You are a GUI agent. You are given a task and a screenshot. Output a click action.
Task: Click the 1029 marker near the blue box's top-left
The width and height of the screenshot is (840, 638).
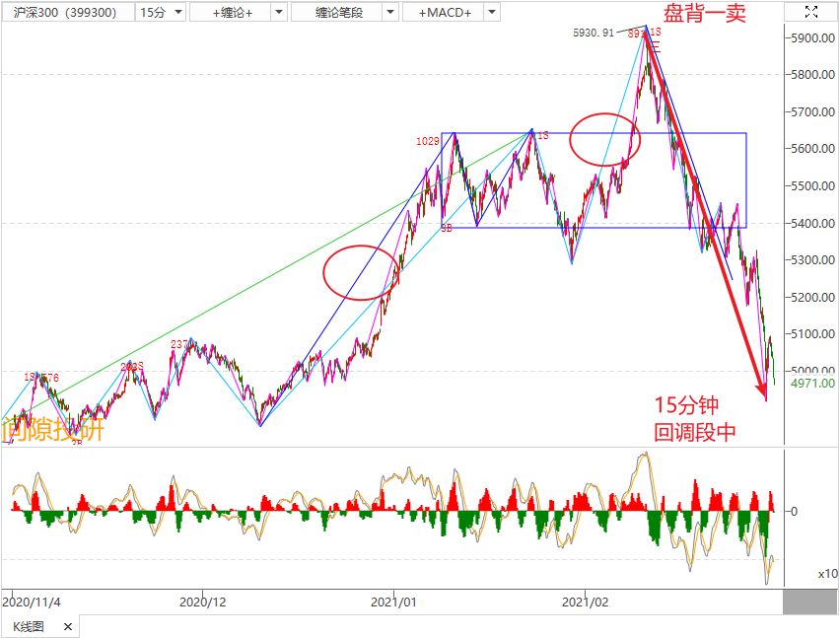click(x=428, y=142)
